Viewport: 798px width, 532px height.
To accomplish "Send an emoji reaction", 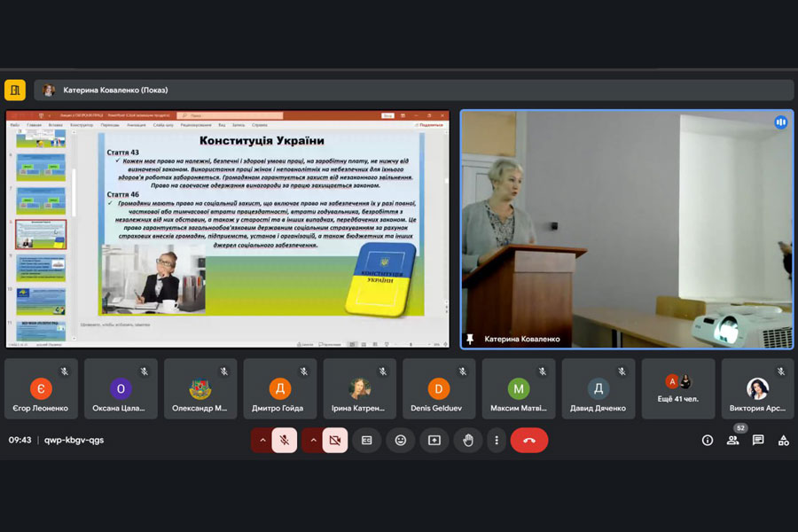I will pyautogui.click(x=401, y=441).
